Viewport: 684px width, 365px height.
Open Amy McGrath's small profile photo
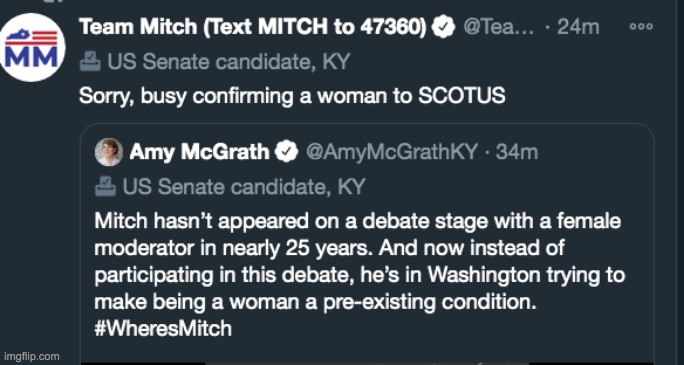click(x=109, y=152)
